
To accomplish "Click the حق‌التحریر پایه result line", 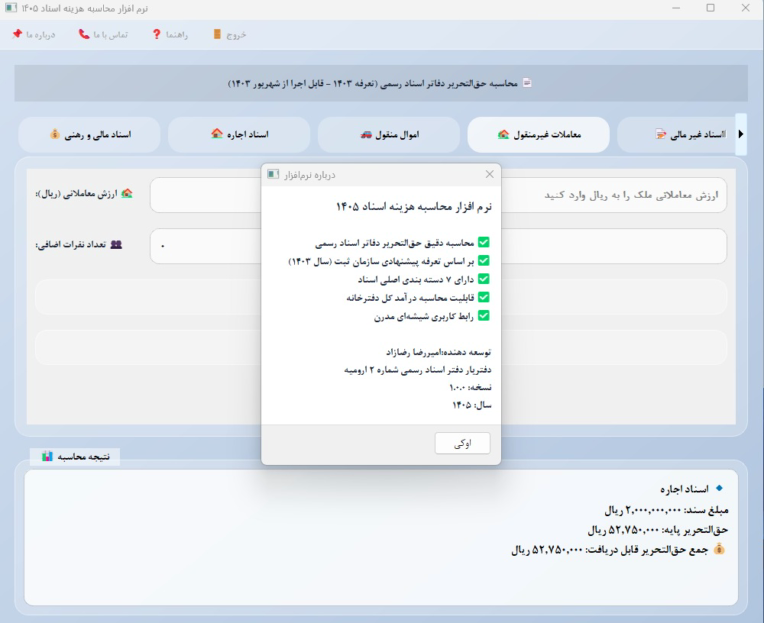I will pos(658,529).
